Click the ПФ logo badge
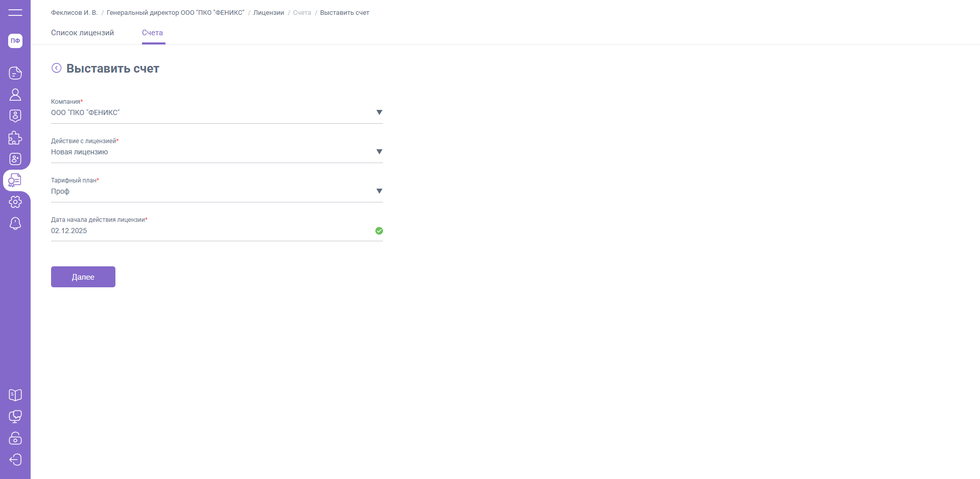 (15, 41)
